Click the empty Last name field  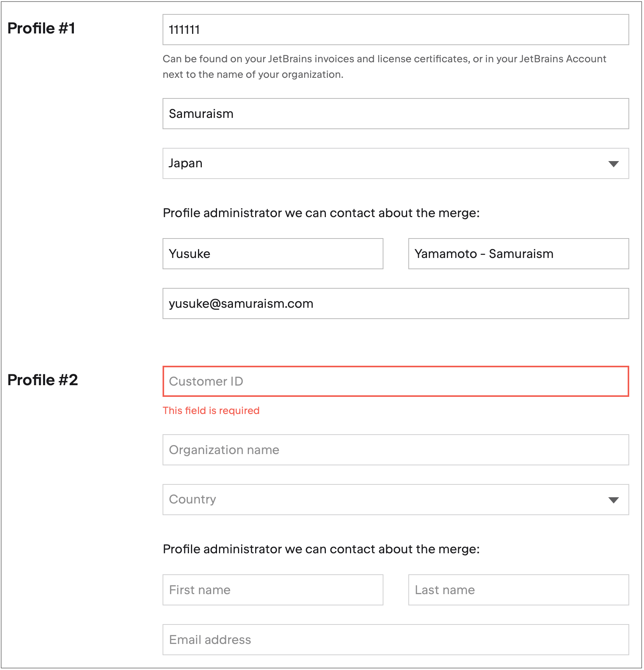(518, 590)
